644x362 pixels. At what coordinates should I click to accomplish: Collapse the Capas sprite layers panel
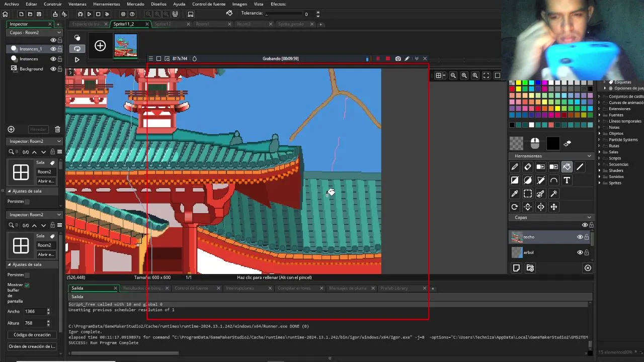click(589, 217)
